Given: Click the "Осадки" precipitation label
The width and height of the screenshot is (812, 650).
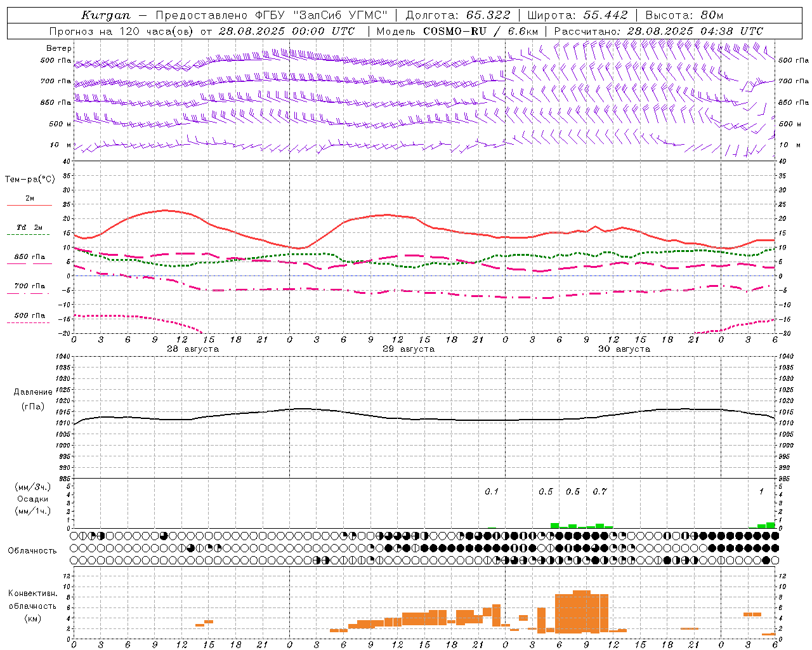Looking at the screenshot, I should pyautogui.click(x=33, y=499).
